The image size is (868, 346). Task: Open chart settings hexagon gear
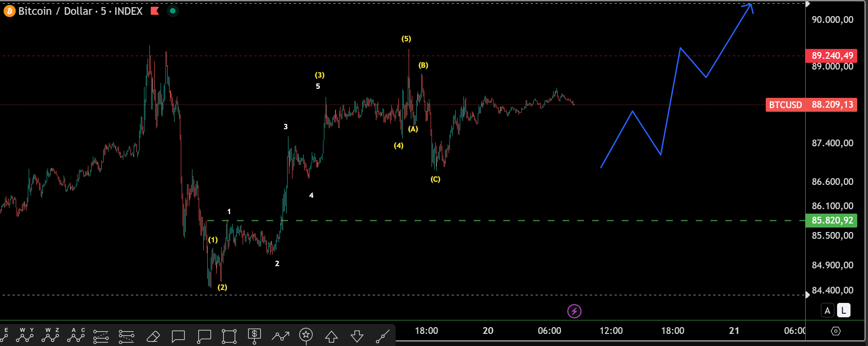point(835,331)
